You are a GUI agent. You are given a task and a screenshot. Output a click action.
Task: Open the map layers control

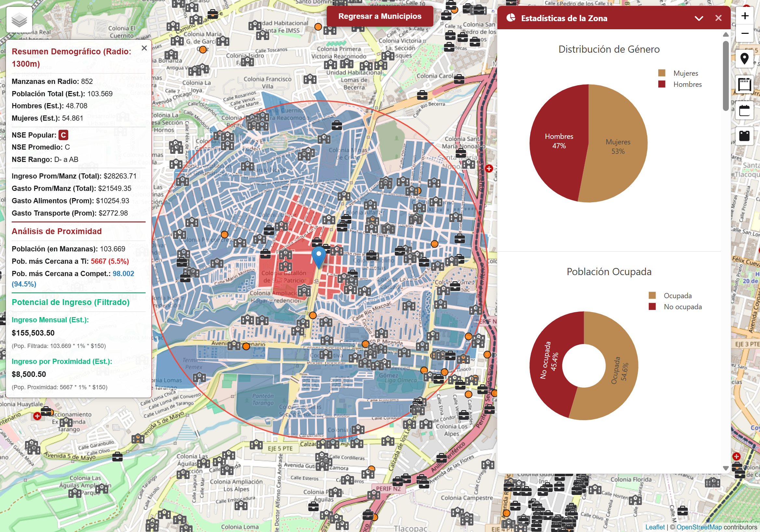19,20
